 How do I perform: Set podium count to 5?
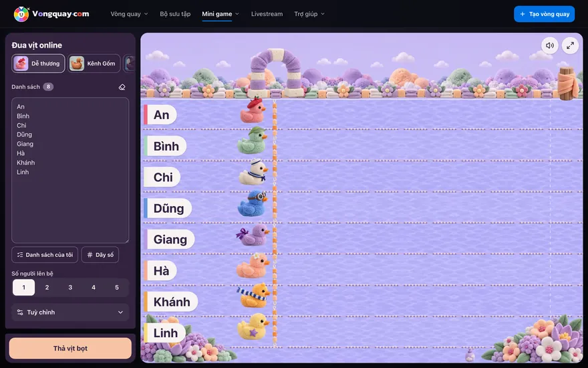[117, 288]
